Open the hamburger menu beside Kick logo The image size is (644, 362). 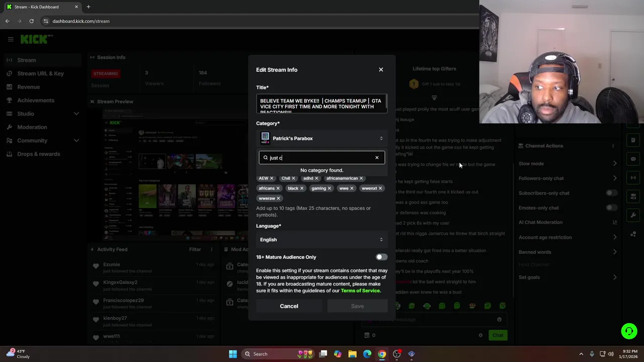tap(11, 39)
